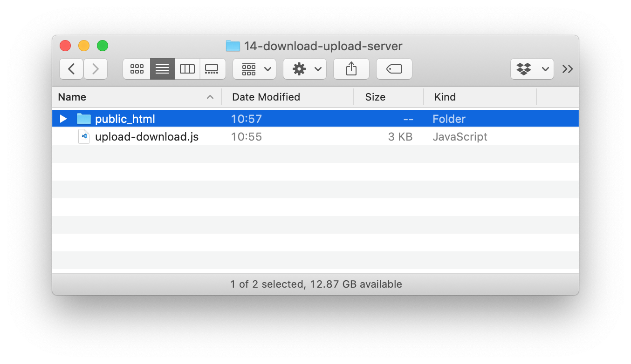Sort files by Kind column

point(445,97)
